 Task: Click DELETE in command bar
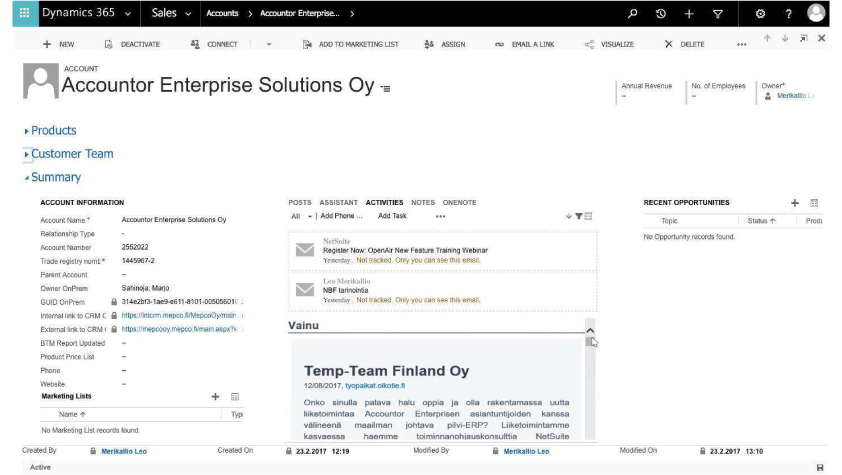pos(684,44)
